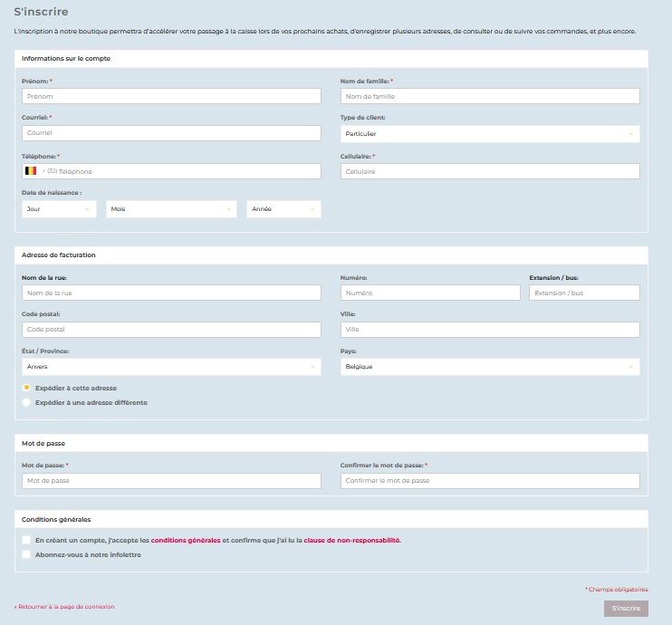Open the Mois birth month dropdown
672x625 pixels.
tap(170, 209)
